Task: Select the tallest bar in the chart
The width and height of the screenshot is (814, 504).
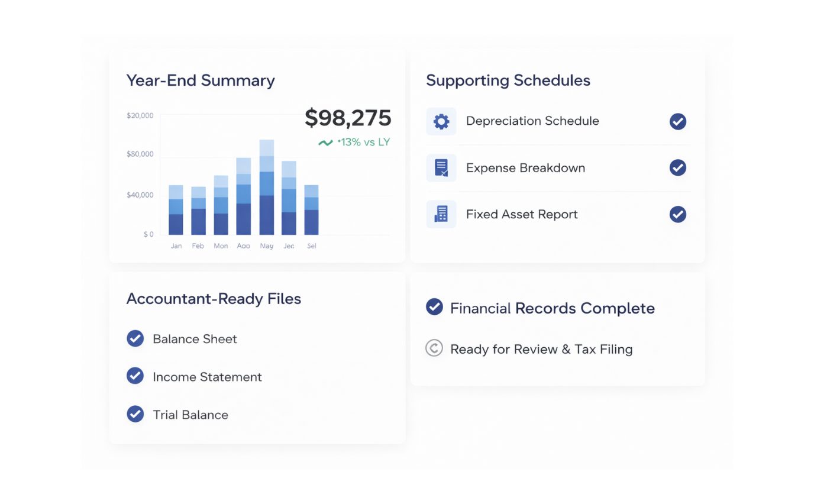Action: coord(267,188)
